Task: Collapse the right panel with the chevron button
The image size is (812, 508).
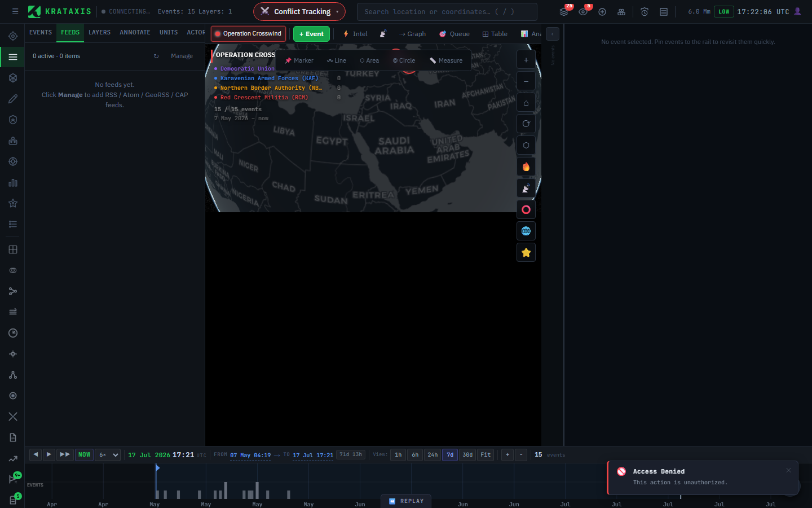Action: [553, 34]
